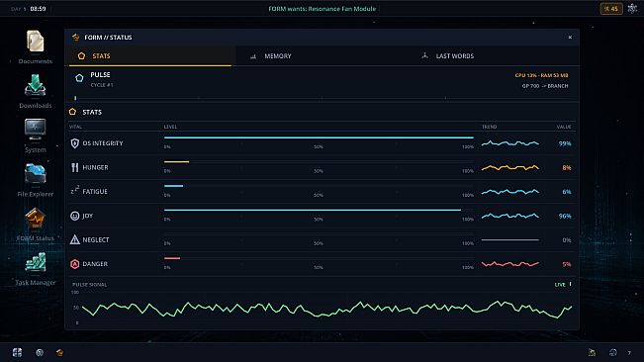Click the Joy smiley face icon
The image size is (644, 362).
[75, 216]
